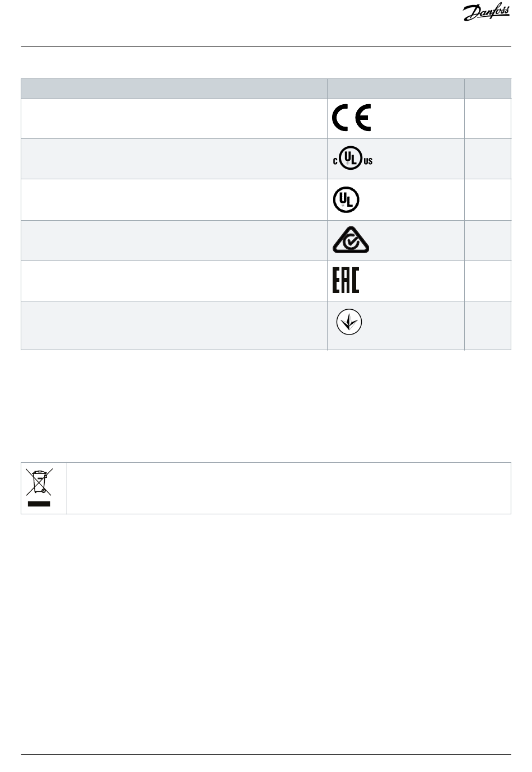Viewport: 532px width, 772px height.
Task: Click the wide first header cell of table
Action: (174, 89)
